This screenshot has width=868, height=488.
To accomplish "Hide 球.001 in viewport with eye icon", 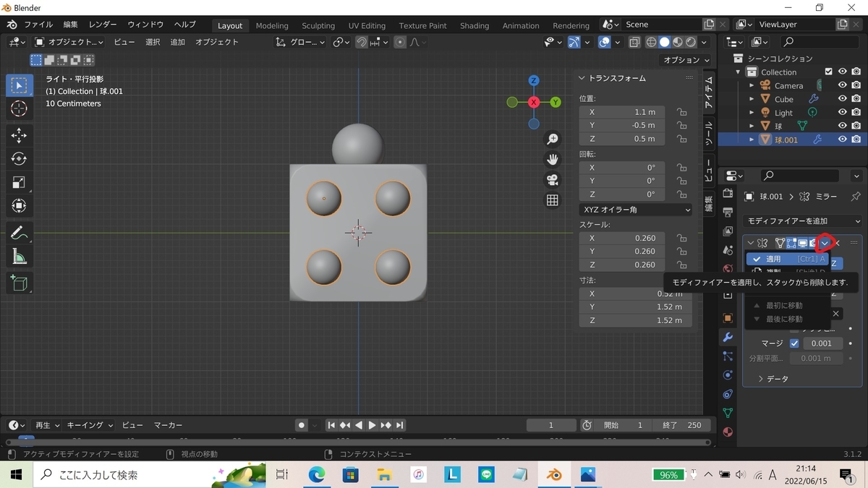I will (843, 140).
